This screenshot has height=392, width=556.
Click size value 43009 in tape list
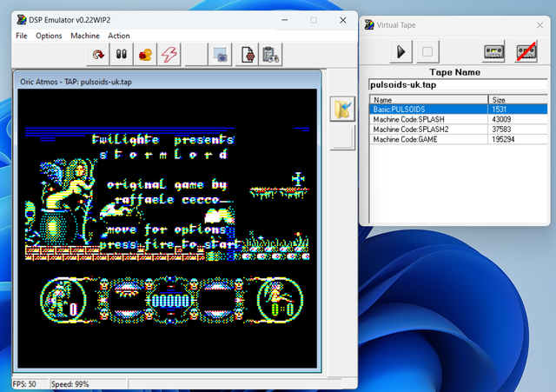(501, 119)
